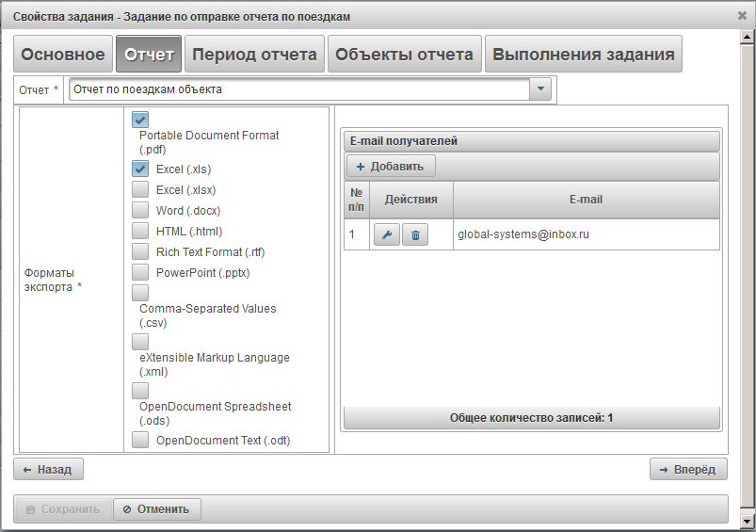Click the report name combo box field
The image size is (756, 532).
pos(299,89)
